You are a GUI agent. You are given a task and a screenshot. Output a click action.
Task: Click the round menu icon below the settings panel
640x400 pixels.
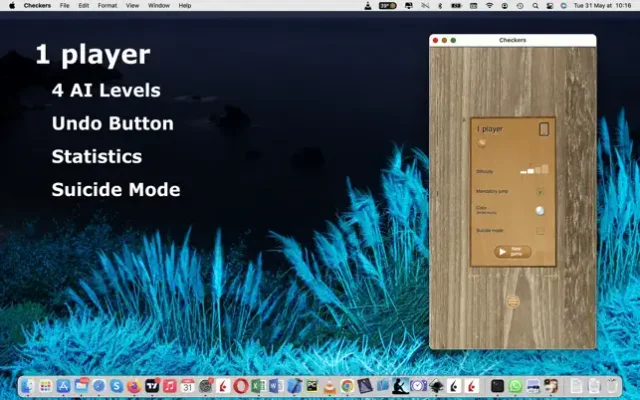pyautogui.click(x=512, y=301)
